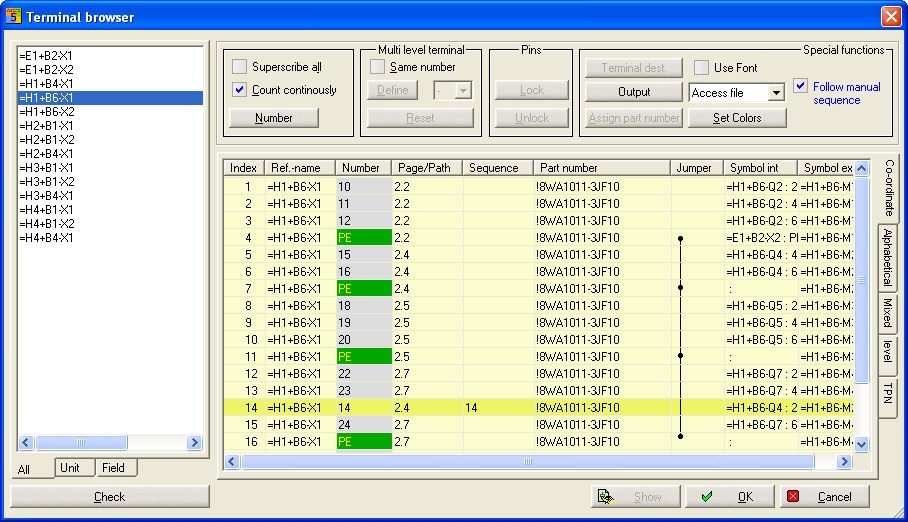The image size is (908, 522).
Task: Click the Cancel button
Action: coord(825,497)
